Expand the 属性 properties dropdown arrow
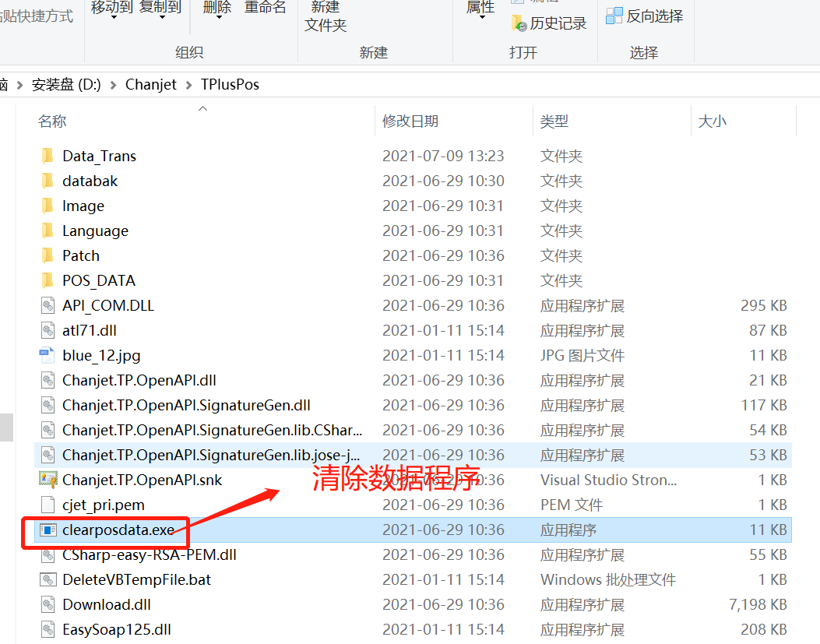820x644 pixels. pos(482,17)
